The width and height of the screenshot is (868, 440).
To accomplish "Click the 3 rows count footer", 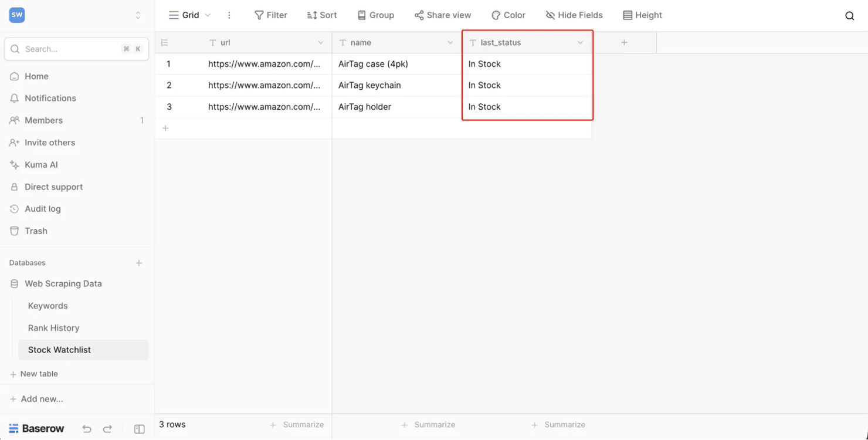I will [172, 425].
